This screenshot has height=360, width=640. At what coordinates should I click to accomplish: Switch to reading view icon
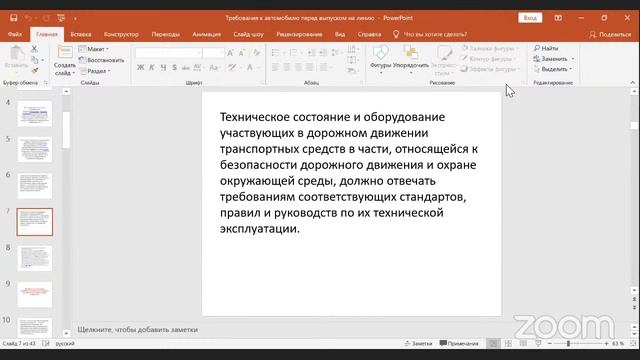click(x=523, y=344)
